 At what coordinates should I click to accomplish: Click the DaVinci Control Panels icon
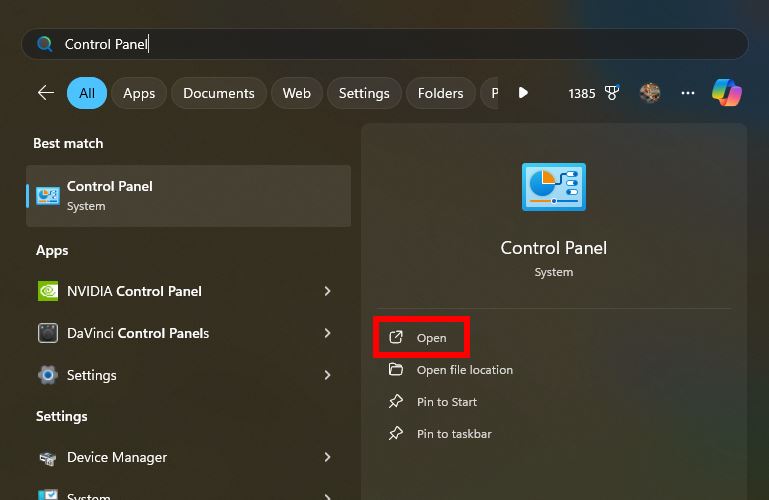(48, 333)
